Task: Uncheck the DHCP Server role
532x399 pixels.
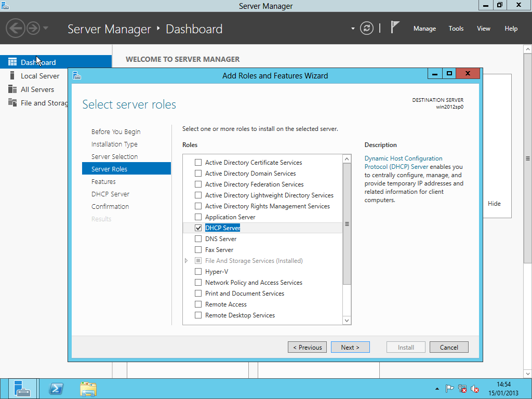Action: point(198,228)
